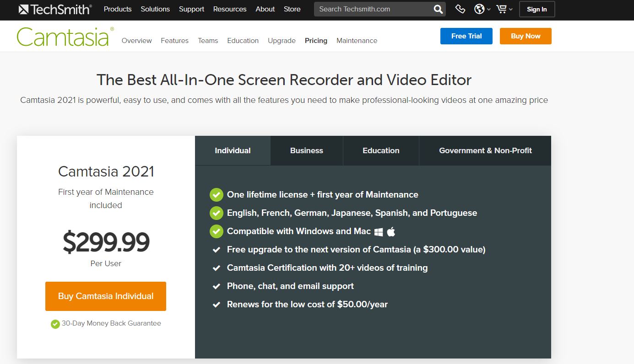
Task: Open the About menu
Action: point(265,9)
